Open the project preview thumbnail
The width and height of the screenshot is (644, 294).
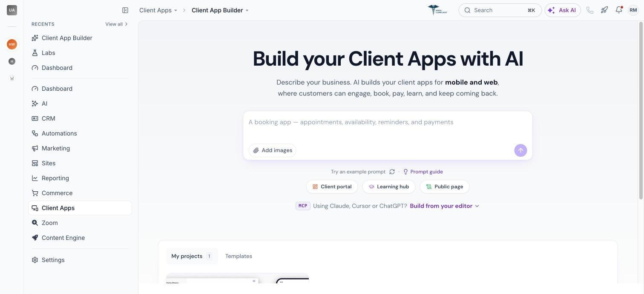tap(237, 278)
